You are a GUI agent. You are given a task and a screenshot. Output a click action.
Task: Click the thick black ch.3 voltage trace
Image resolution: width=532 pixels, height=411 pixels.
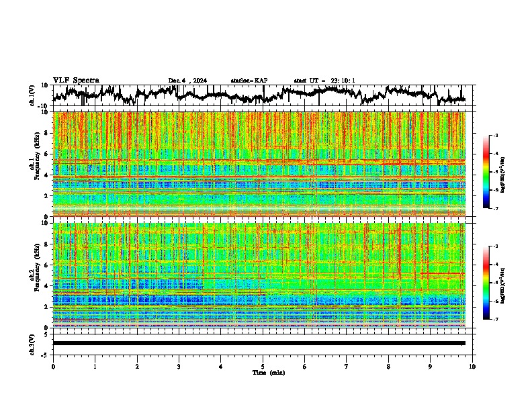259,343
